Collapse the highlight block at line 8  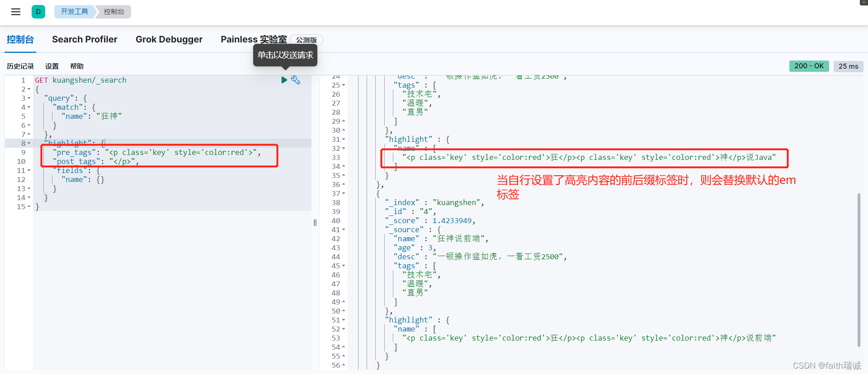click(x=29, y=144)
